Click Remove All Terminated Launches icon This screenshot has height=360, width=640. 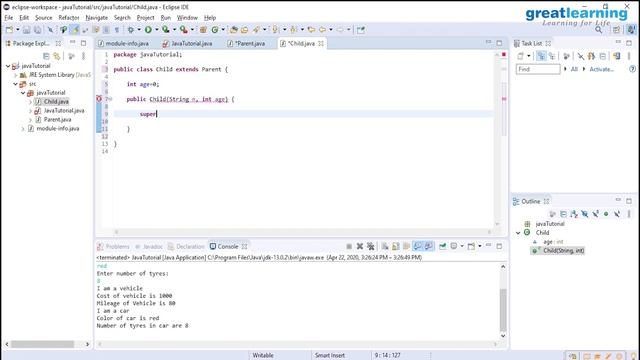(x=371, y=247)
